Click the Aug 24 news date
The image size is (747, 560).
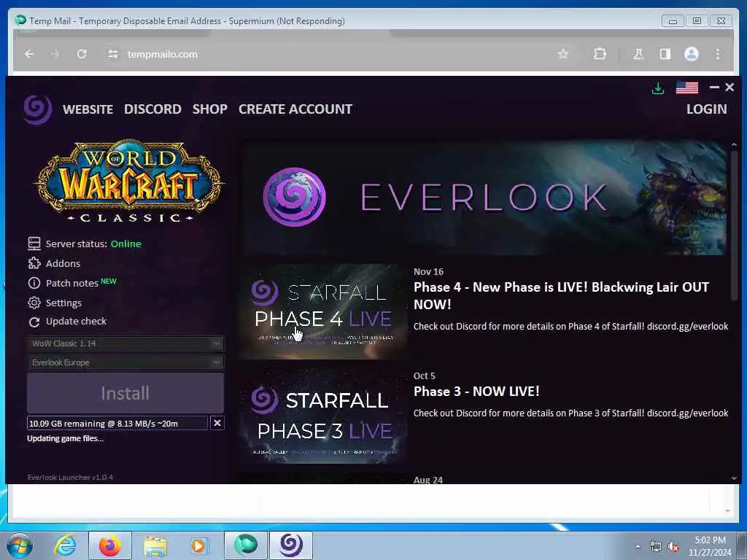tap(427, 480)
